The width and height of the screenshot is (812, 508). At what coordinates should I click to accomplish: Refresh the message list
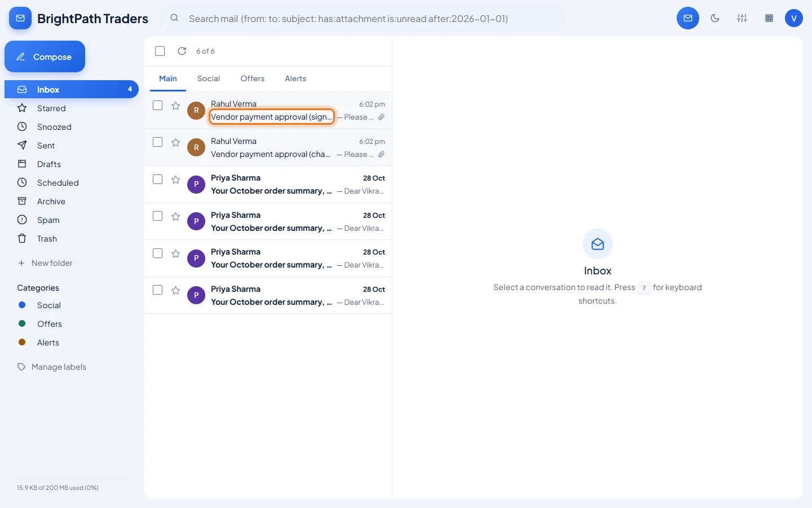coord(182,51)
